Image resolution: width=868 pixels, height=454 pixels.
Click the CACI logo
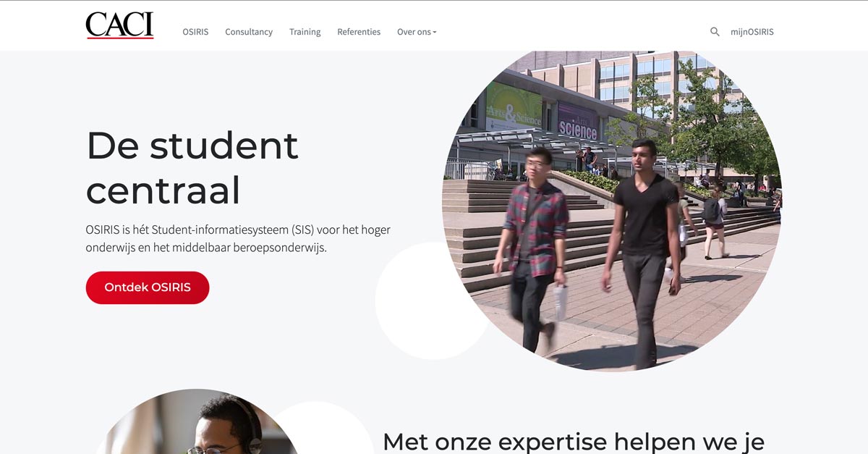click(x=119, y=25)
